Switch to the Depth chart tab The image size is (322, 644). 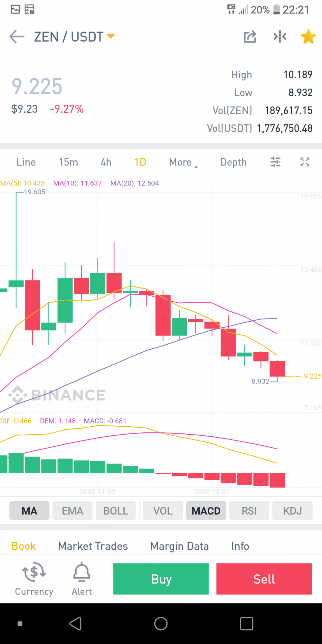click(233, 162)
